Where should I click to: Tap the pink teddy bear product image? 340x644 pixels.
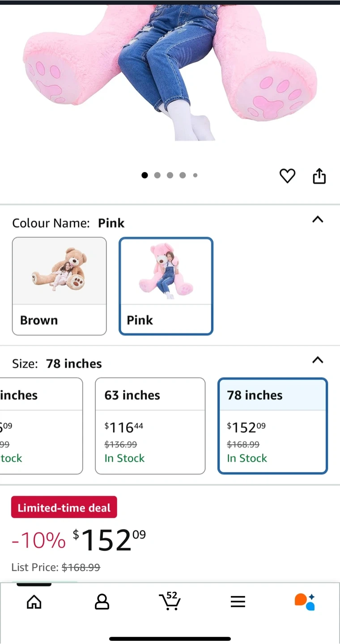click(x=170, y=67)
